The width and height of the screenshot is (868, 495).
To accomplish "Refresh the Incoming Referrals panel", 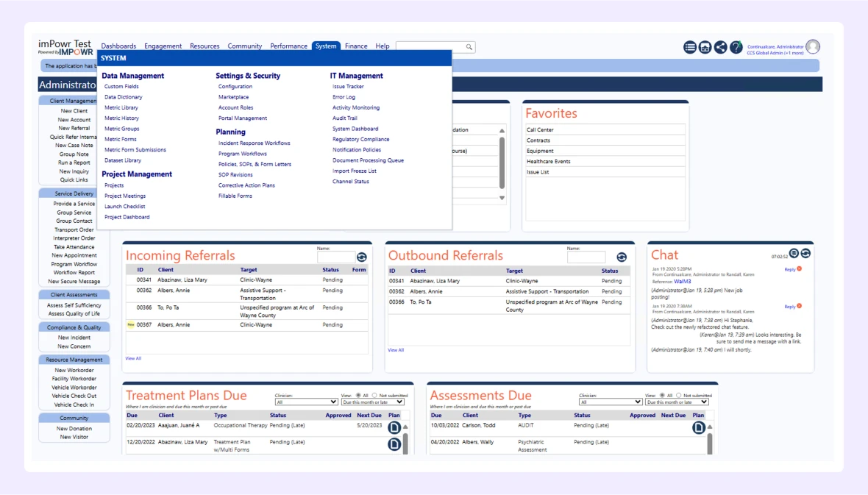I will [x=361, y=257].
